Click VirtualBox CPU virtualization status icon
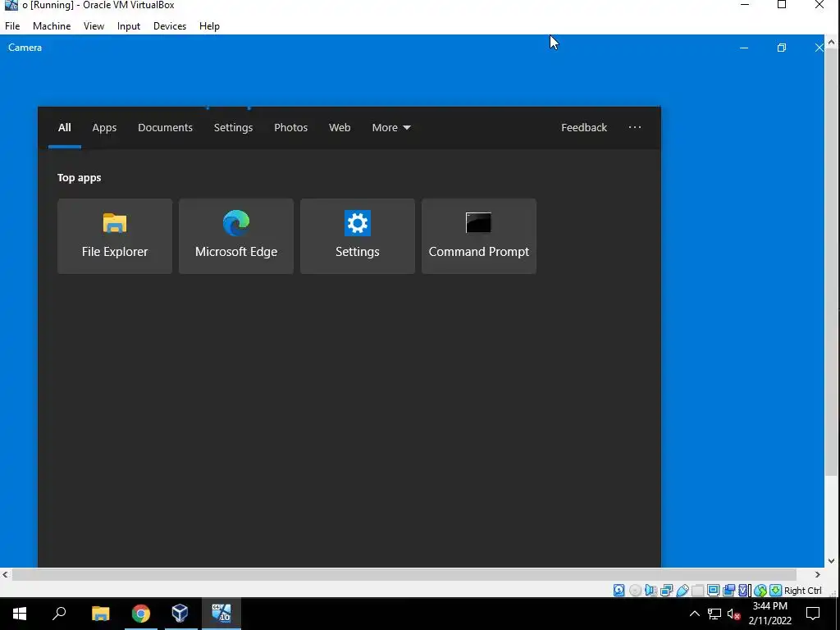 point(744,591)
